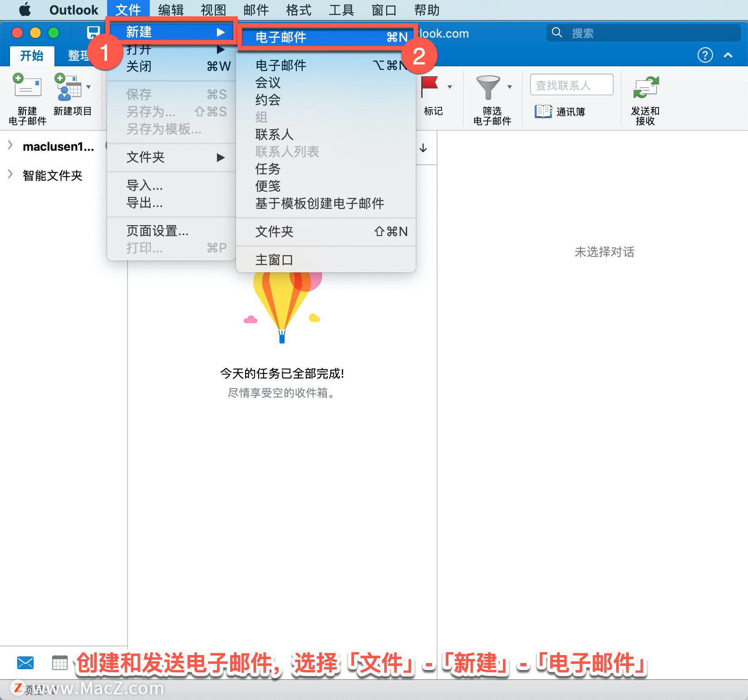Open the 文件夹 submenu in File menu
The image size is (748, 700).
172,157
